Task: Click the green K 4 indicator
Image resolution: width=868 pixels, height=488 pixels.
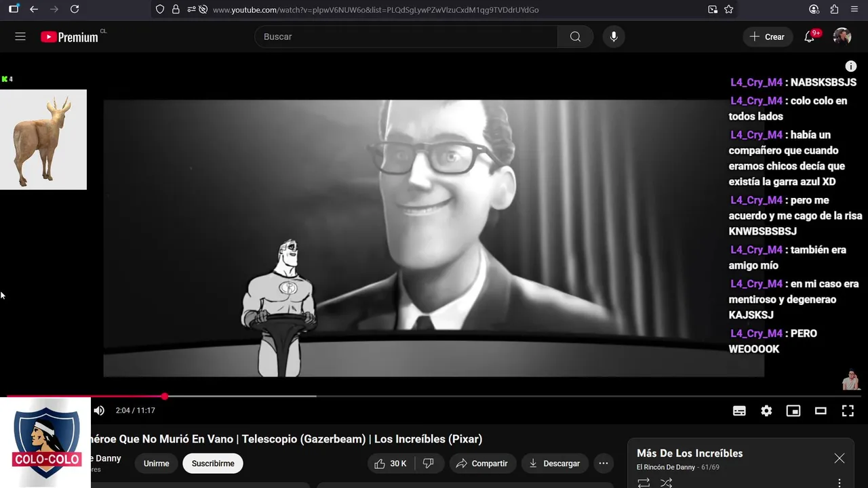Action: (x=7, y=79)
